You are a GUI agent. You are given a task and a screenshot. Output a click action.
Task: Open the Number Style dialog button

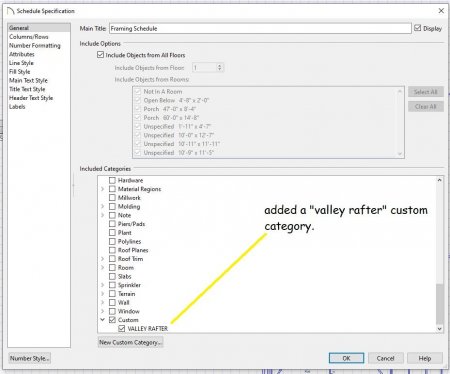30,359
